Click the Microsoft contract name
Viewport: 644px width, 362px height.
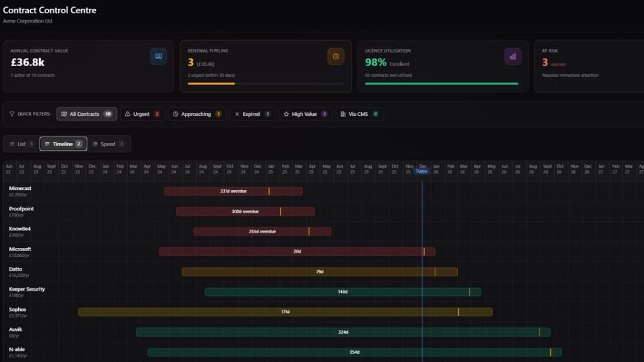[x=19, y=249]
